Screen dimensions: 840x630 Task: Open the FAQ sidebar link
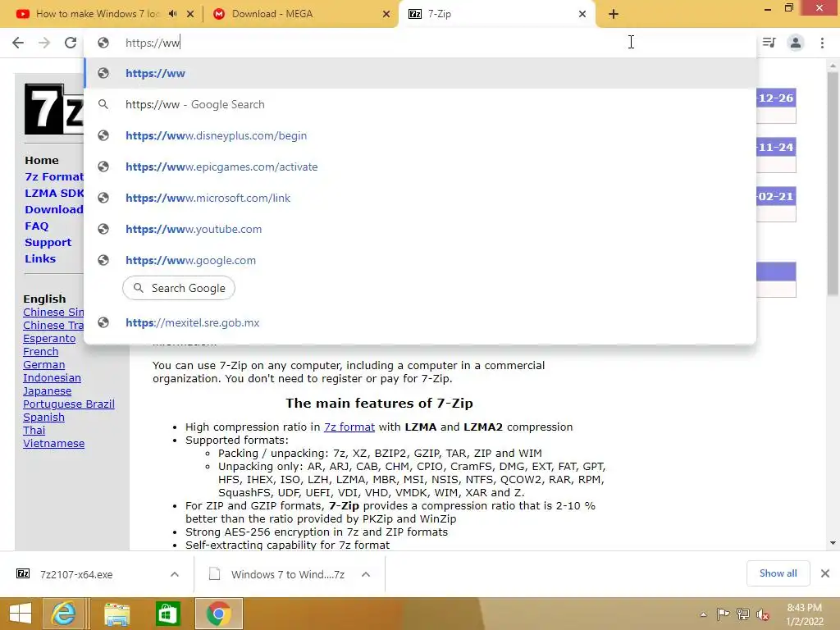(x=36, y=226)
